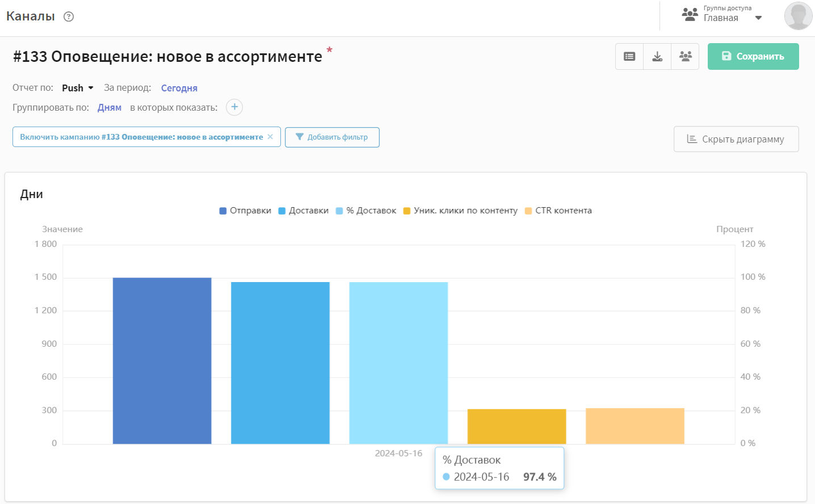Viewport: 815px width, 504px height.
Task: Save the report with Сохранить
Action: coord(753,56)
